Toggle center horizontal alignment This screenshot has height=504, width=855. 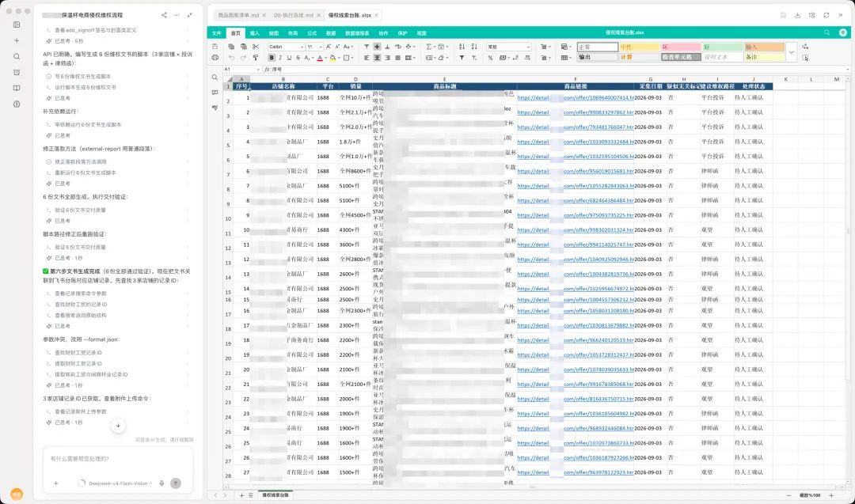point(377,58)
